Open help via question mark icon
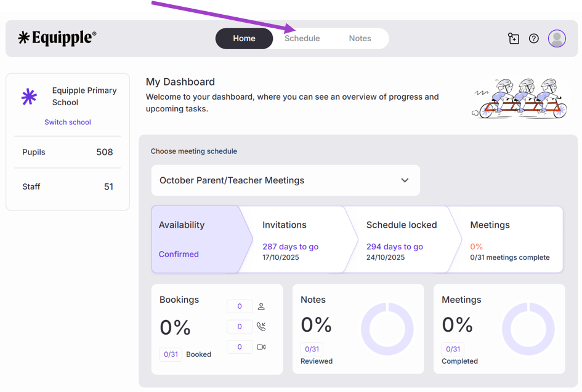Image resolution: width=582 pixels, height=392 pixels. (534, 39)
